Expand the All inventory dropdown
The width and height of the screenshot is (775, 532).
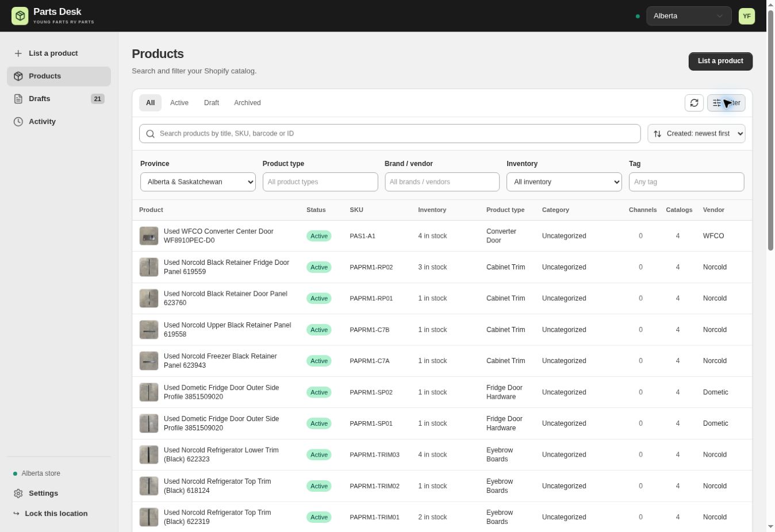tap(564, 182)
